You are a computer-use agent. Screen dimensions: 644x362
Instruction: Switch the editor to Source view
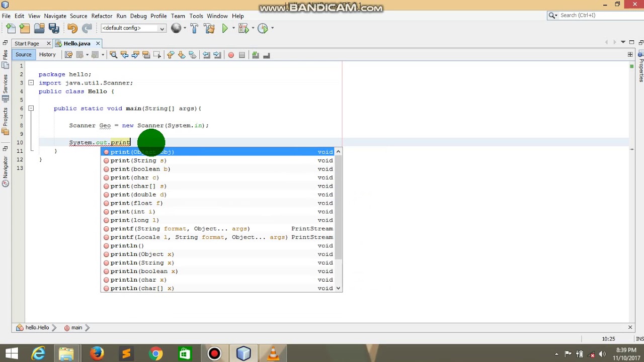coord(23,55)
